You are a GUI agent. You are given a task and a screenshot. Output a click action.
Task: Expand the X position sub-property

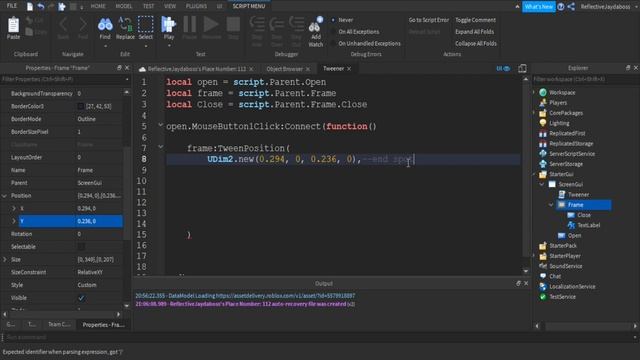tap(14, 209)
